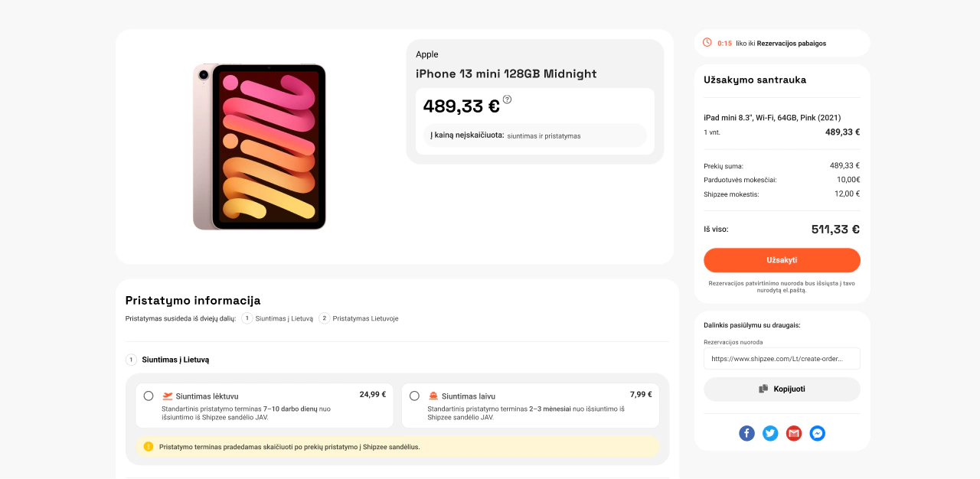Screen dimensions: 980x479
Task: Select Siuntimas laivu radio option
Action: [x=414, y=396]
